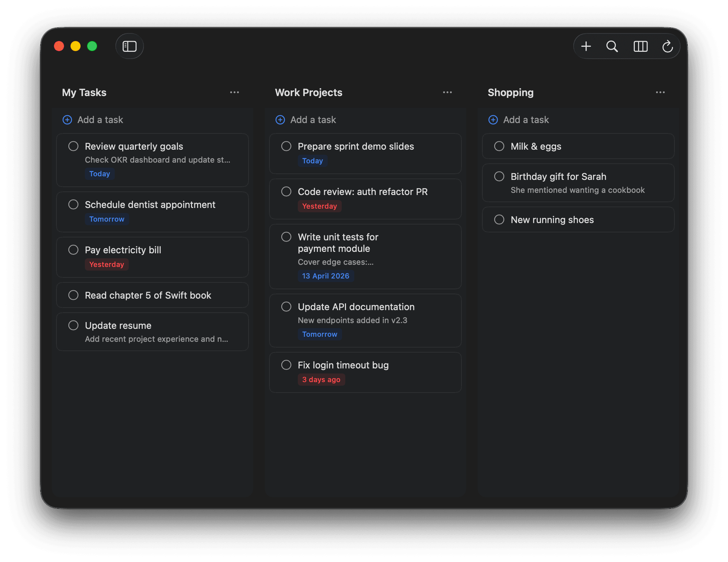Image resolution: width=728 pixels, height=562 pixels.
Task: Toggle the sidebar panel icon
Action: 129,46
